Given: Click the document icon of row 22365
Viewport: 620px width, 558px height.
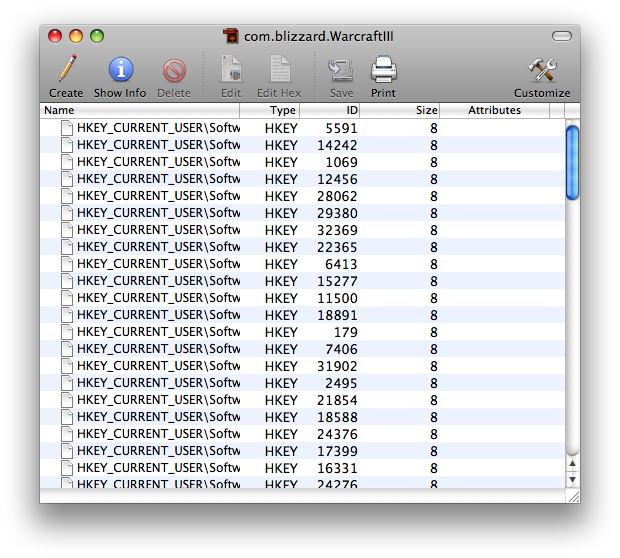Looking at the screenshot, I should click(67, 247).
